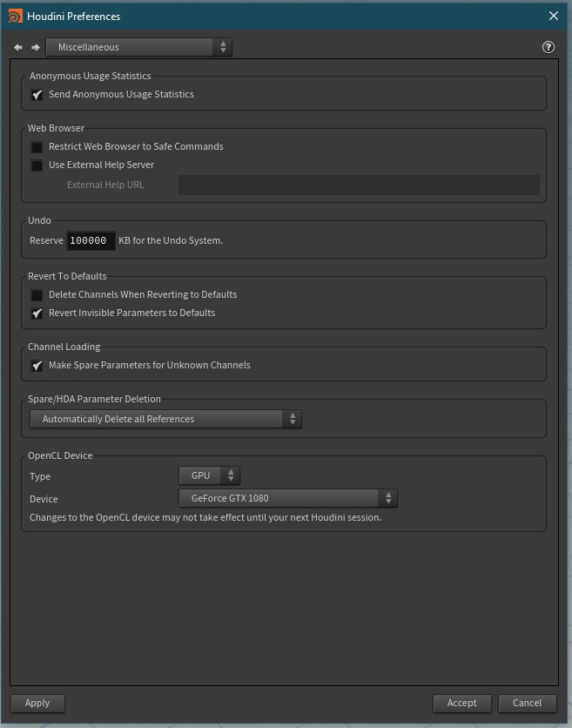Click the 'Anonymous Usage Statistics' group heading
Image resolution: width=572 pixels, height=728 pixels.
click(91, 76)
